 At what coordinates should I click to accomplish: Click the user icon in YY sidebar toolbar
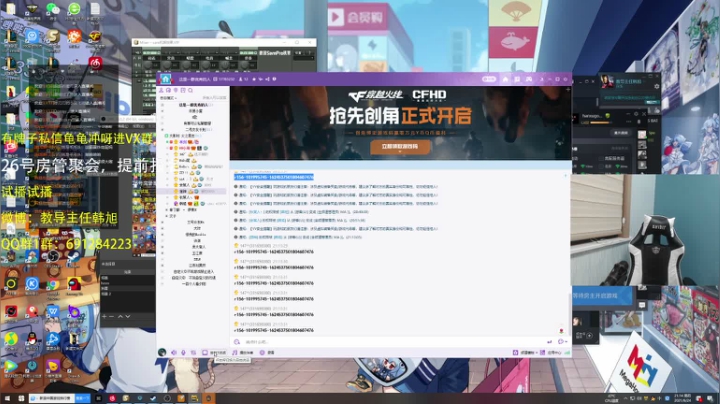[x=161, y=90]
